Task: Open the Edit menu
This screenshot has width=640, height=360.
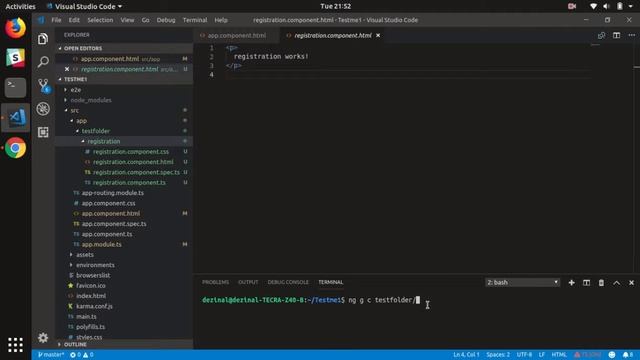Action: tap(74, 20)
